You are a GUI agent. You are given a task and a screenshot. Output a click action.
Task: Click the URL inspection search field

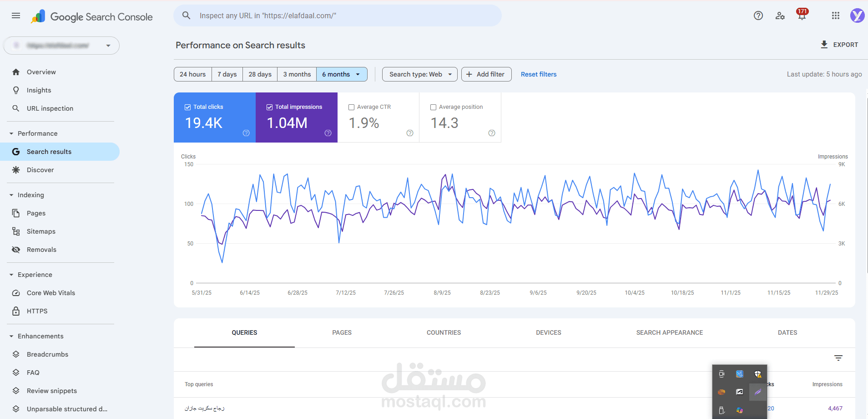[x=337, y=15]
